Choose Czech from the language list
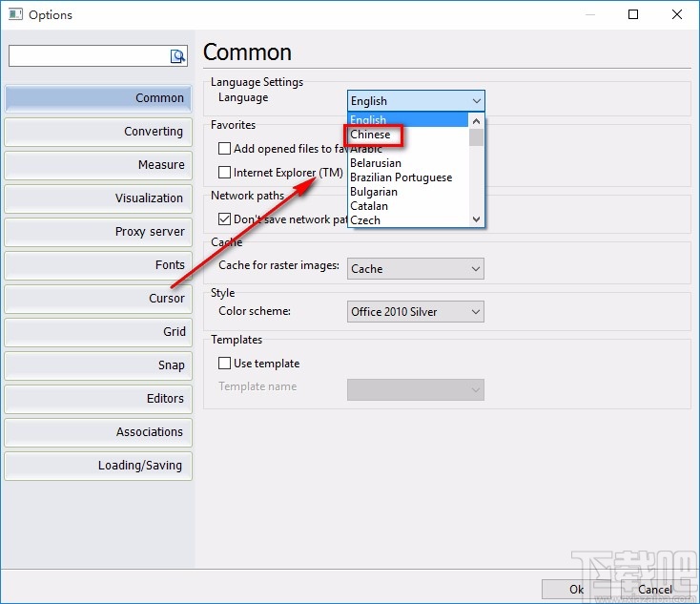 408,220
